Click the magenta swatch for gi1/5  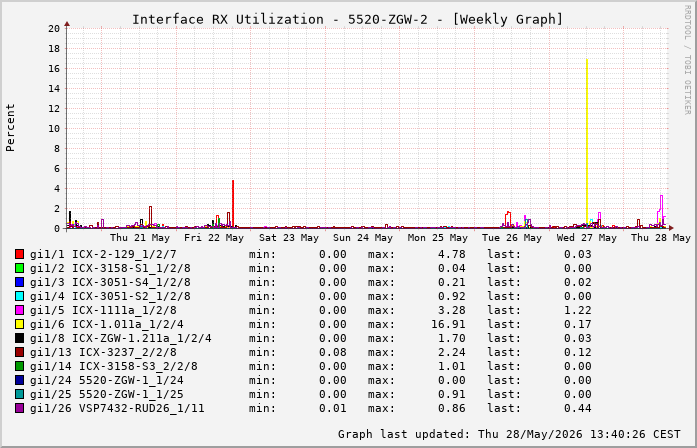click(x=19, y=310)
